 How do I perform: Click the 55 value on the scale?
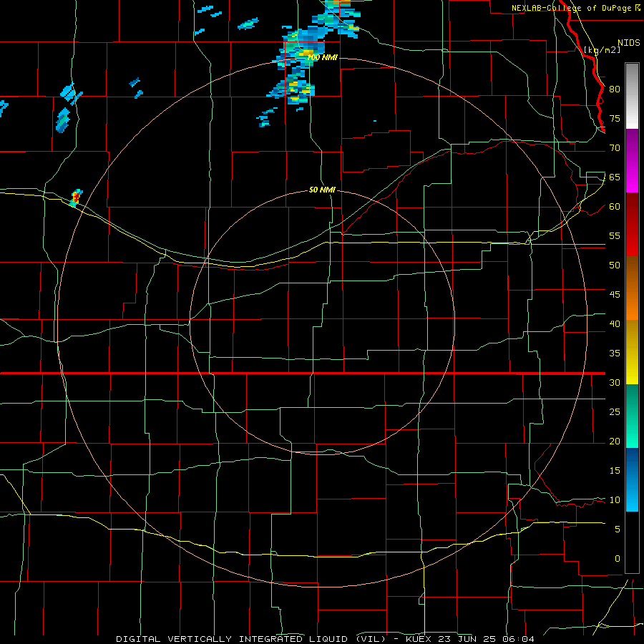pyautogui.click(x=615, y=235)
